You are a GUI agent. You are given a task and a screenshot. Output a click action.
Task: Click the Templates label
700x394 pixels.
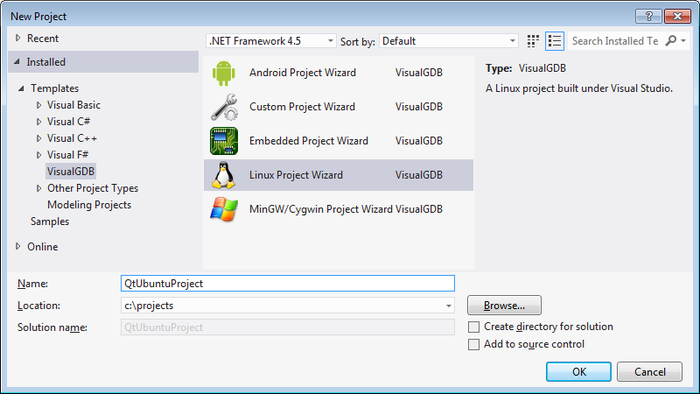(54, 88)
